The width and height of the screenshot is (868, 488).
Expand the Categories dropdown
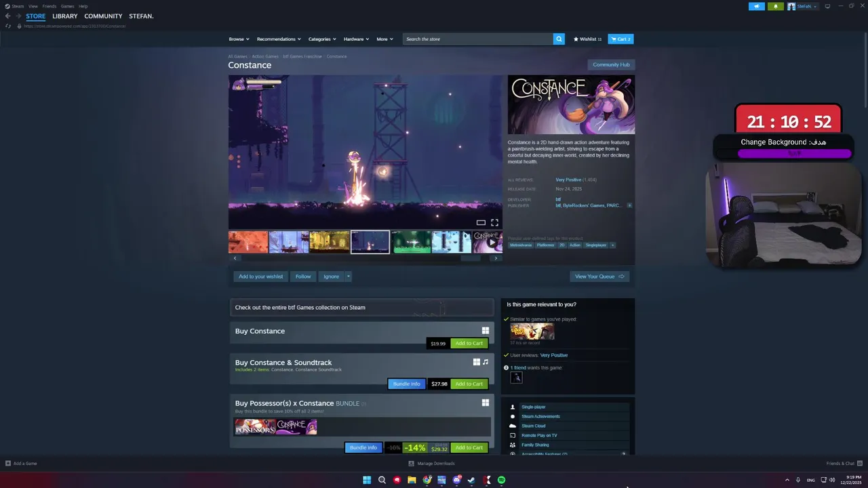pyautogui.click(x=321, y=39)
